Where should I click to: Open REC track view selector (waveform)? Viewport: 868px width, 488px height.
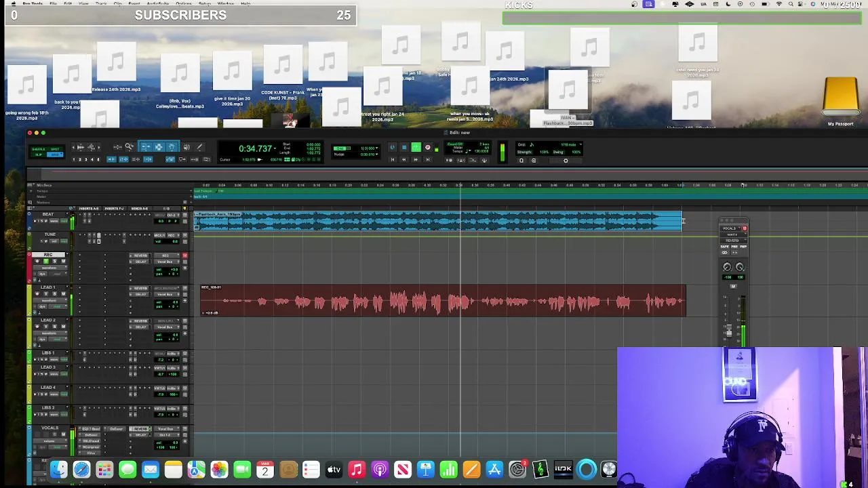pyautogui.click(x=50, y=268)
